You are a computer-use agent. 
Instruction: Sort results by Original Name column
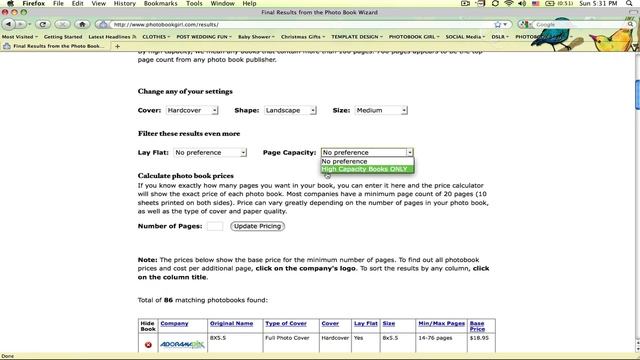click(231, 323)
